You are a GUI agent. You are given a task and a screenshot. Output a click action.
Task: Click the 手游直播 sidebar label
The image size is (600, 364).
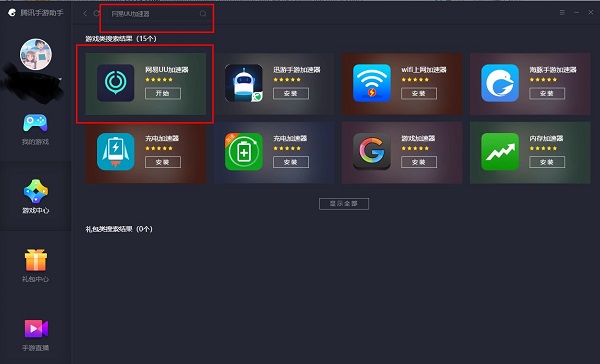point(35,348)
